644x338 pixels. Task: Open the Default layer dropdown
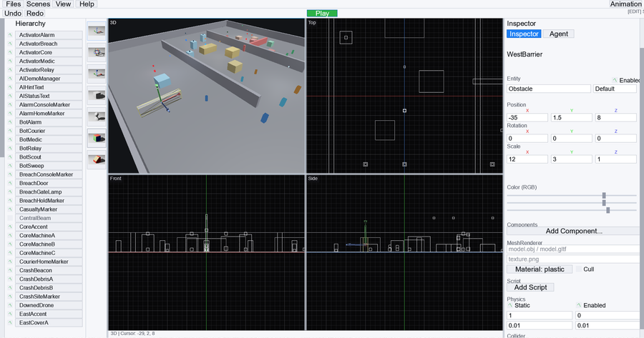coord(615,89)
